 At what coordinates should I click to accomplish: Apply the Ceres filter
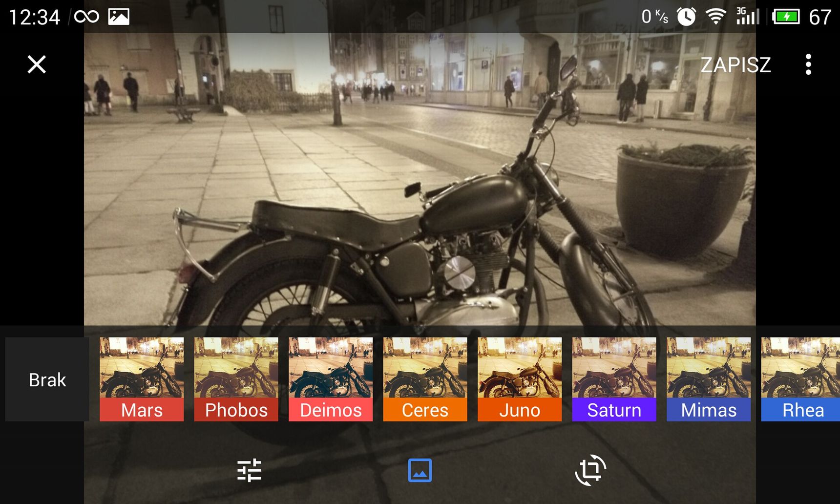pyautogui.click(x=425, y=379)
